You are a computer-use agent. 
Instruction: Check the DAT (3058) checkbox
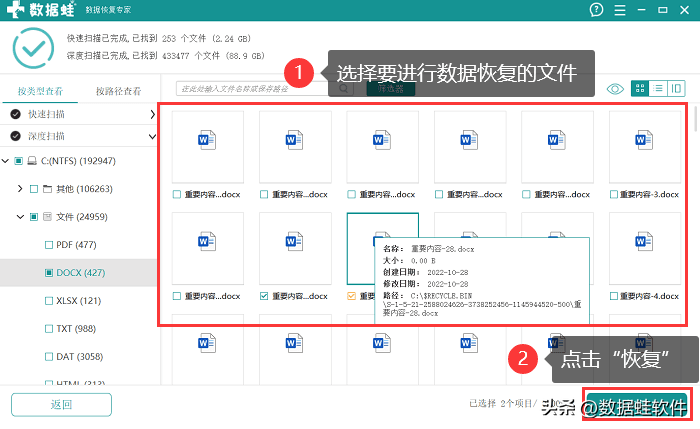coord(49,357)
